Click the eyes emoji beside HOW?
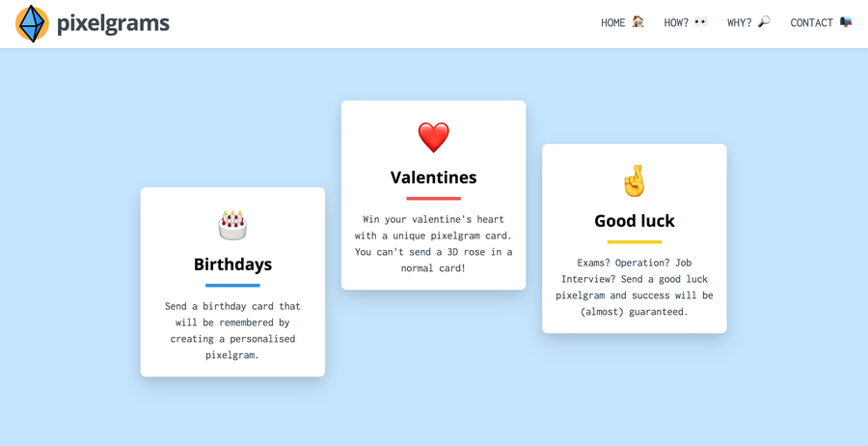 (x=701, y=21)
